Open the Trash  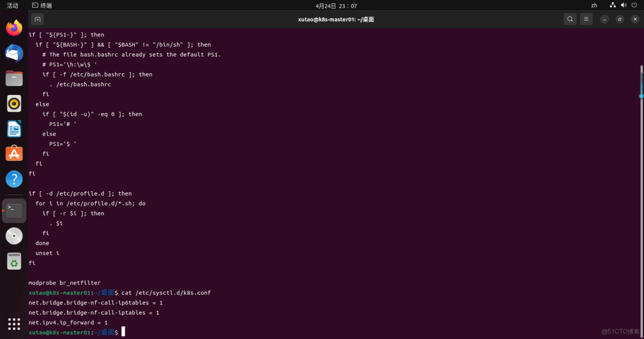[14, 261]
